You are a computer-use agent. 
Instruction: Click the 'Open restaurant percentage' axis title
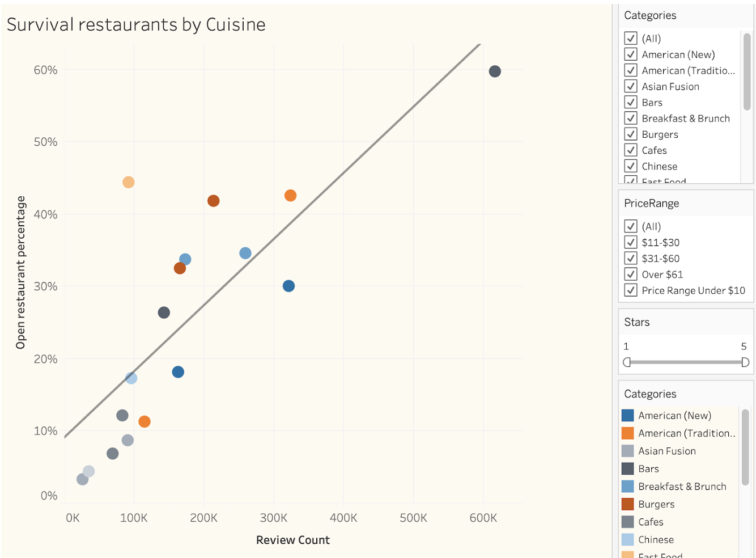tap(21, 272)
